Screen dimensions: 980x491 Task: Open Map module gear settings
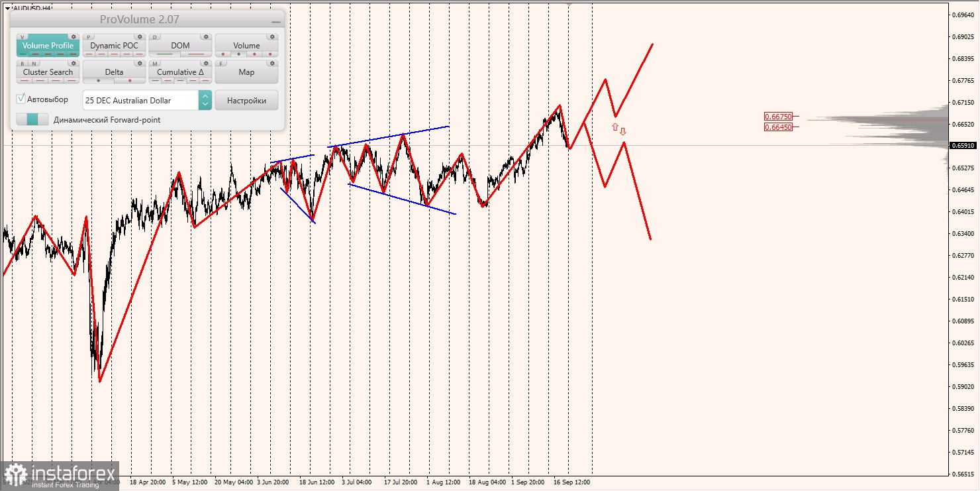[272, 63]
